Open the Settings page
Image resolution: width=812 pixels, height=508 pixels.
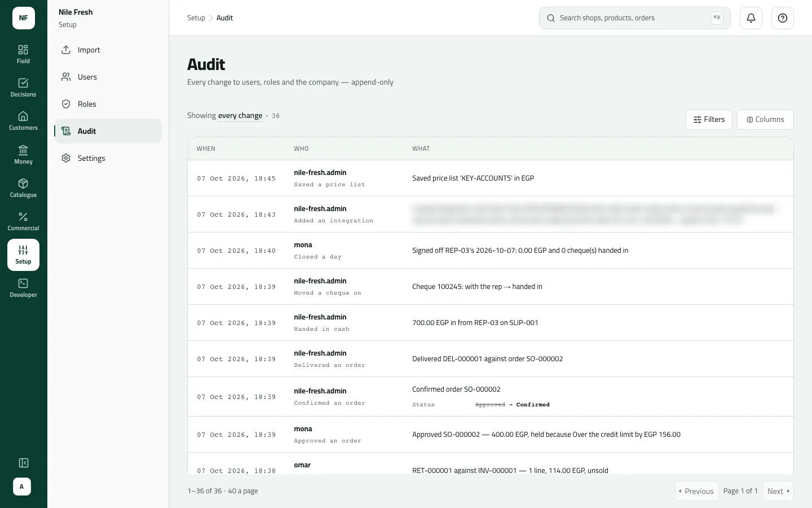coord(108,158)
